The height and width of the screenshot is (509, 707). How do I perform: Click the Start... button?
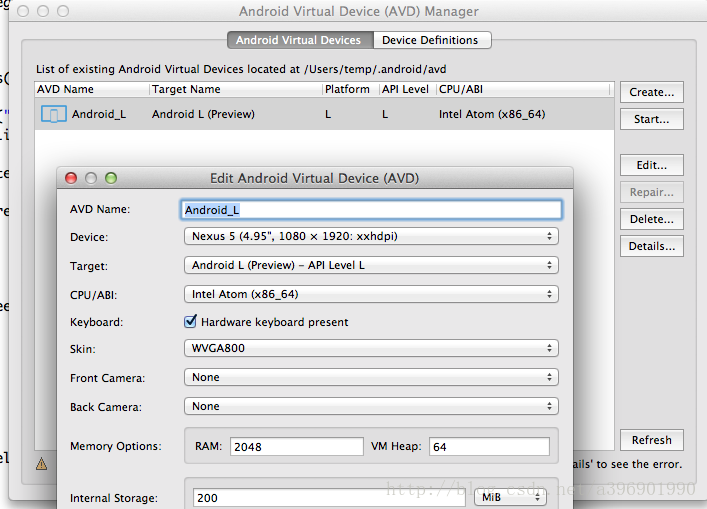[652, 119]
